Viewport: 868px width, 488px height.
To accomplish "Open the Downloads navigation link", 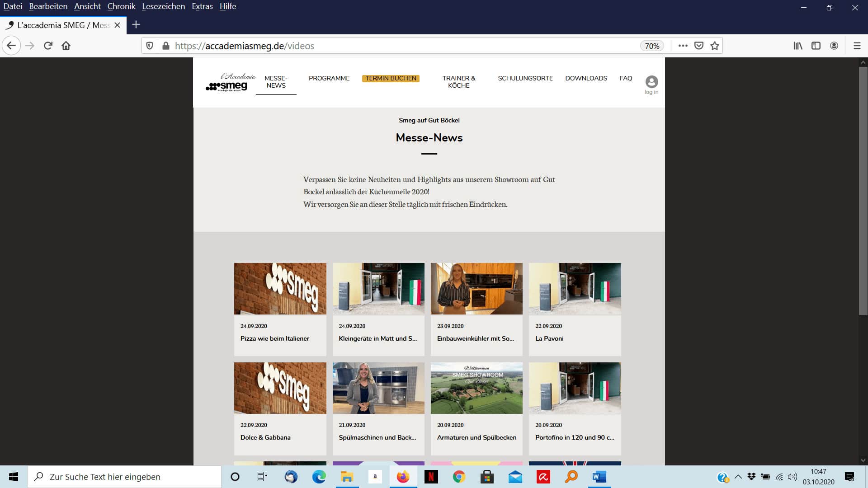I will pos(586,78).
